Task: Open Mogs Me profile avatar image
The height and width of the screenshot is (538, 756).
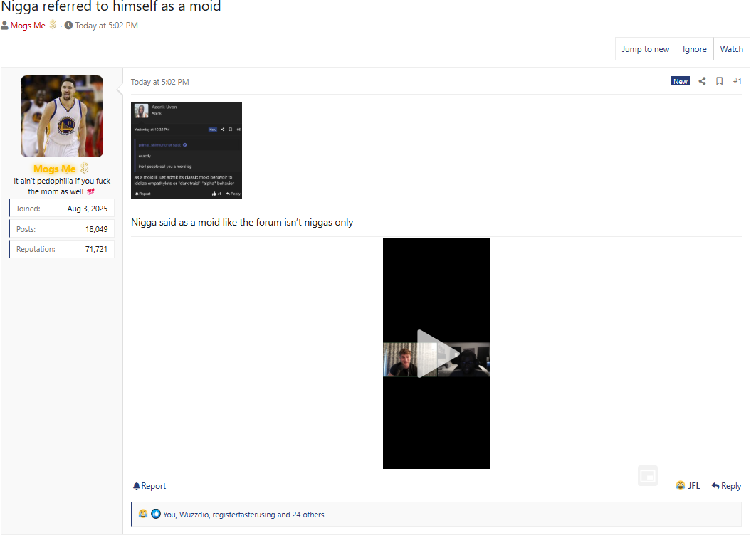Action: pos(62,116)
